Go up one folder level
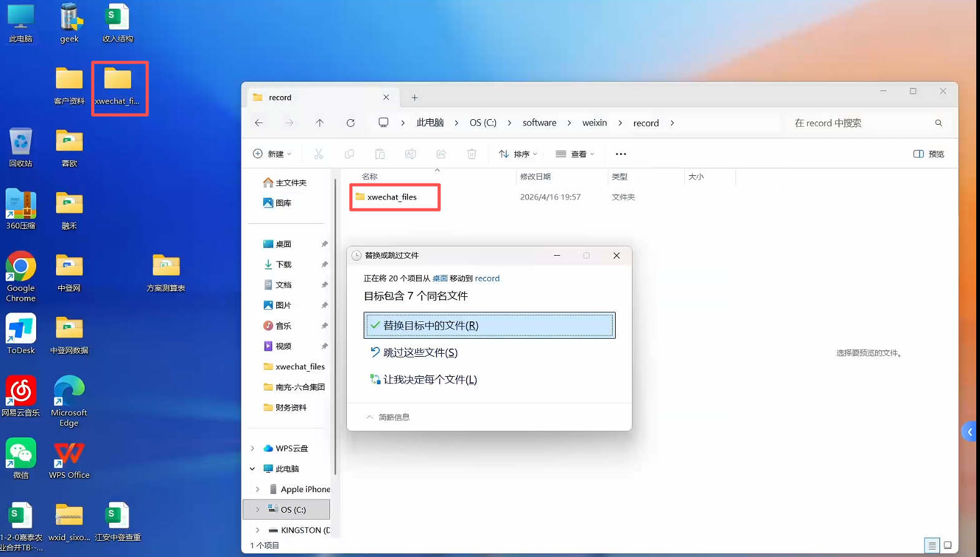 [319, 123]
